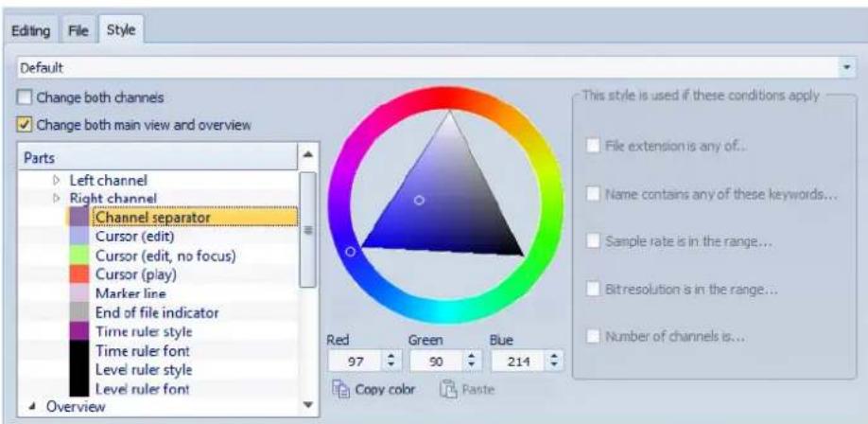The width and height of the screenshot is (868, 424).
Task: Select the Marker line item
Action: 130,293
